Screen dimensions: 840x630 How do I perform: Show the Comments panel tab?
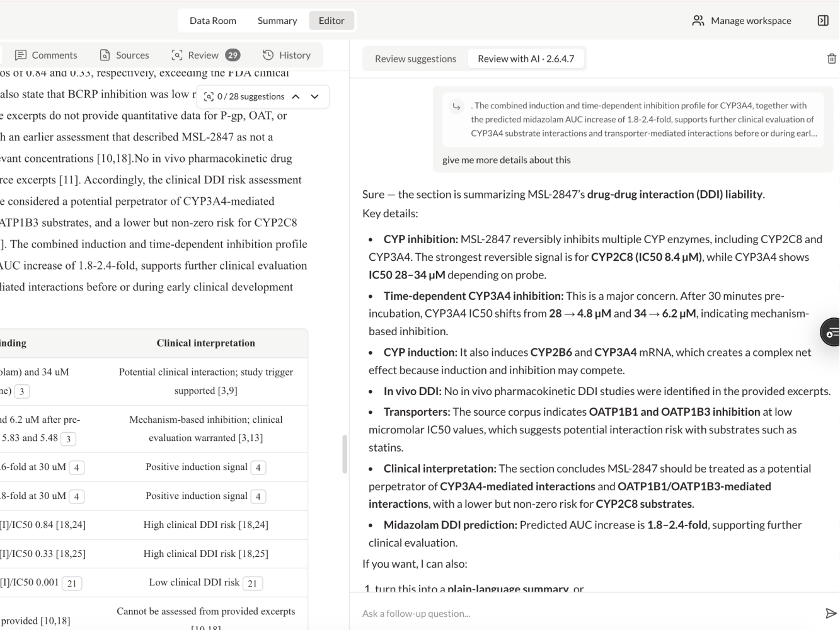(46, 55)
